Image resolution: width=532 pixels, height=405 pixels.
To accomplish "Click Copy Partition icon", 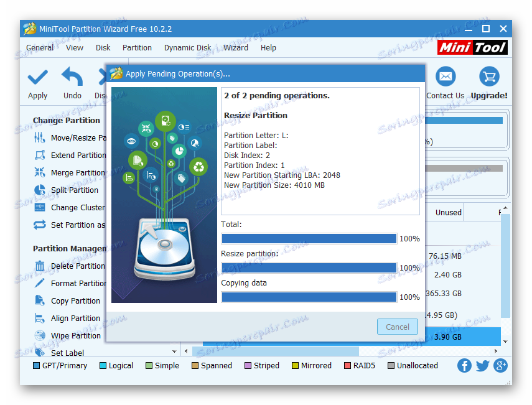I will 40,300.
